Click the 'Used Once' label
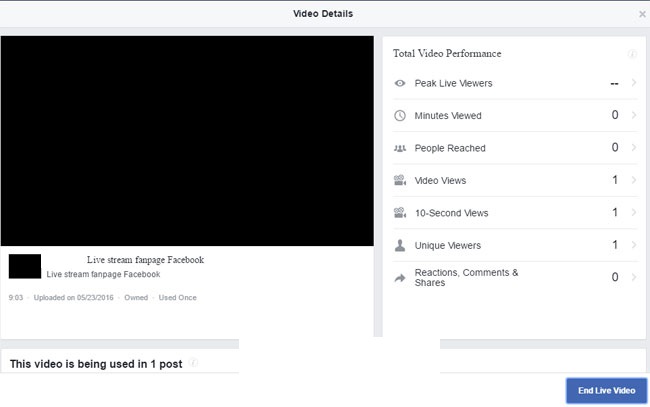Screen dimensions: 650x407 click(177, 298)
